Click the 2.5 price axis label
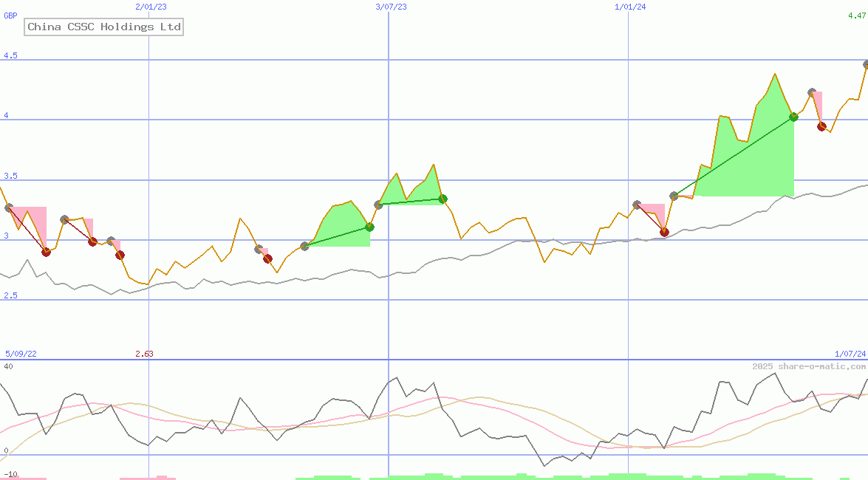 (10, 295)
